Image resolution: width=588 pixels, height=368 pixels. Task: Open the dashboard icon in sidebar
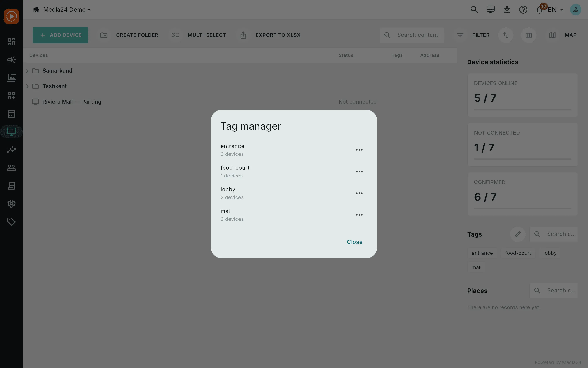click(x=11, y=42)
